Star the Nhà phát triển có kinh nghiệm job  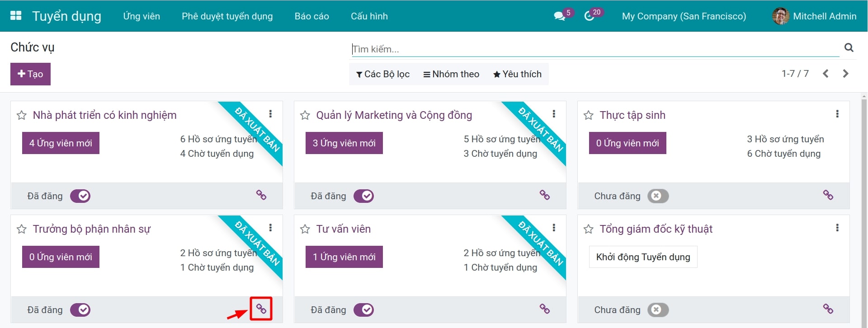(x=21, y=116)
